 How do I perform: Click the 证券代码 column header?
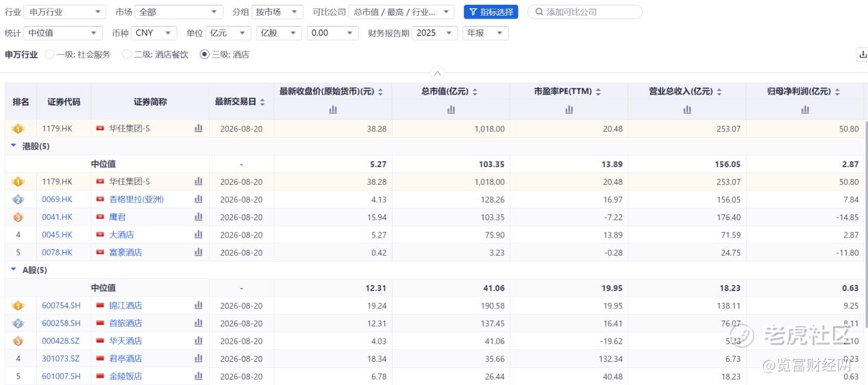point(64,101)
